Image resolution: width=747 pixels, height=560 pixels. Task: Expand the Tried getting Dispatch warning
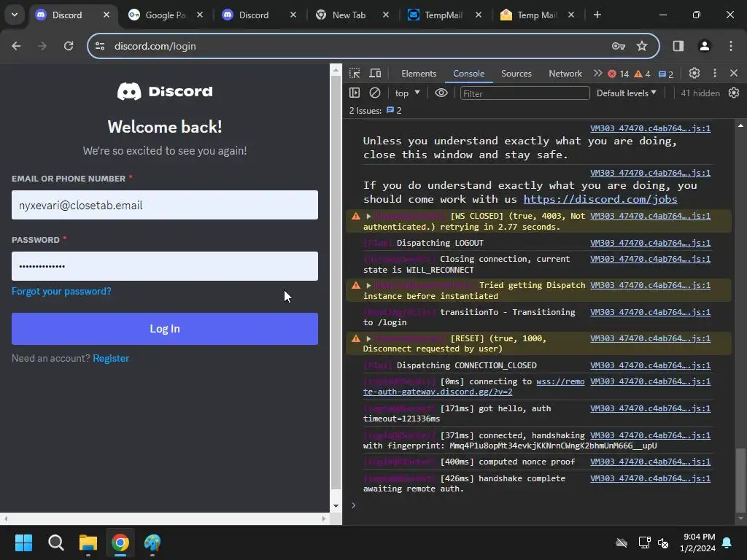pyautogui.click(x=368, y=285)
